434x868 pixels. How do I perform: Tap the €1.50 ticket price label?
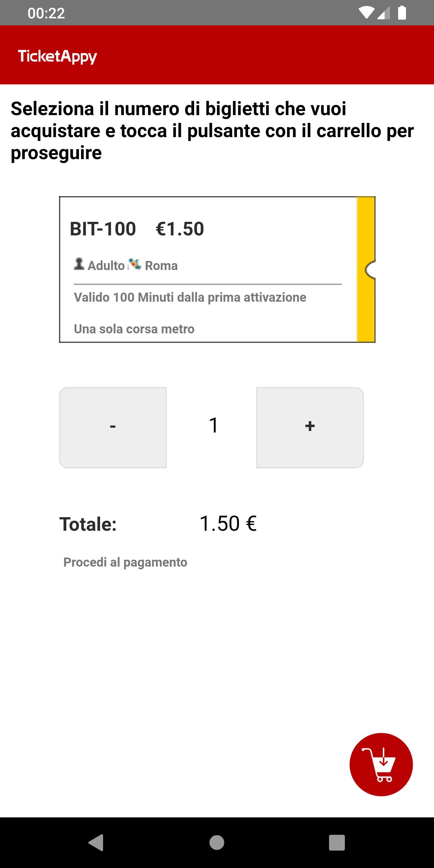coord(180,229)
